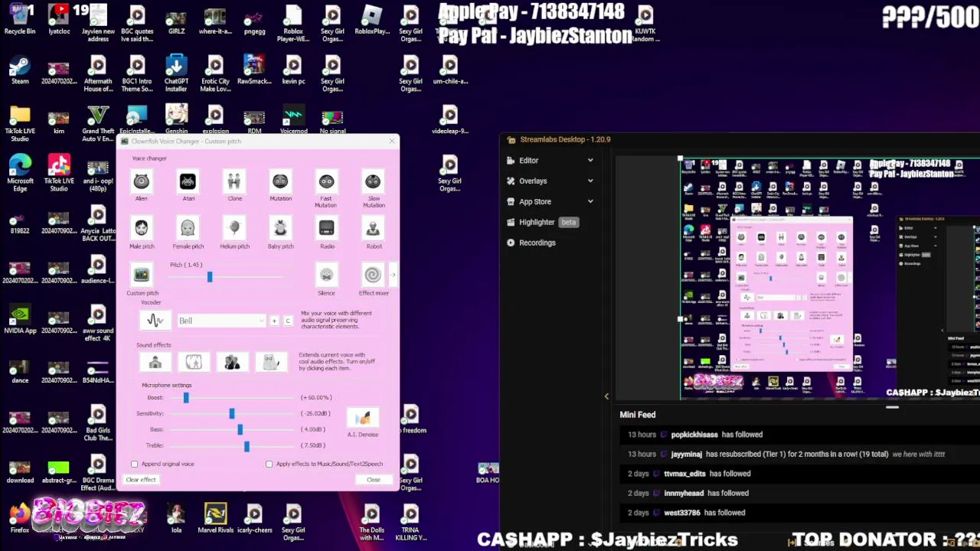The image size is (980, 551).
Task: Click the vocoder plus button
Action: coord(274,321)
